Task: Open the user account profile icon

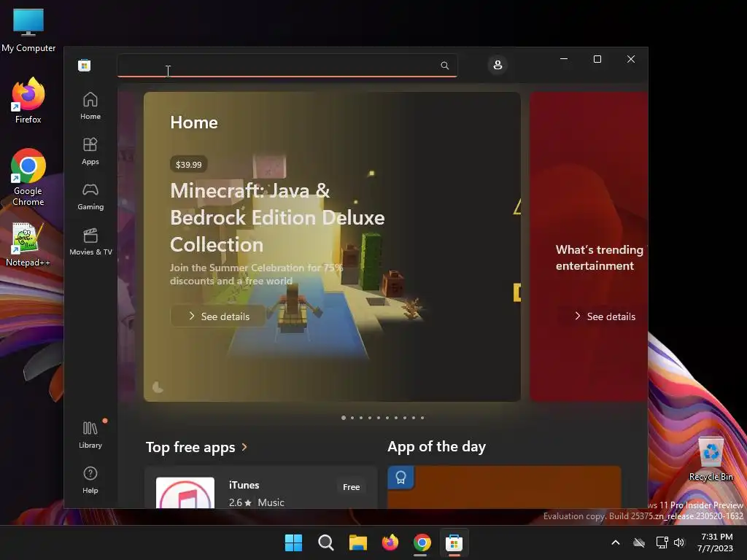Action: point(498,65)
